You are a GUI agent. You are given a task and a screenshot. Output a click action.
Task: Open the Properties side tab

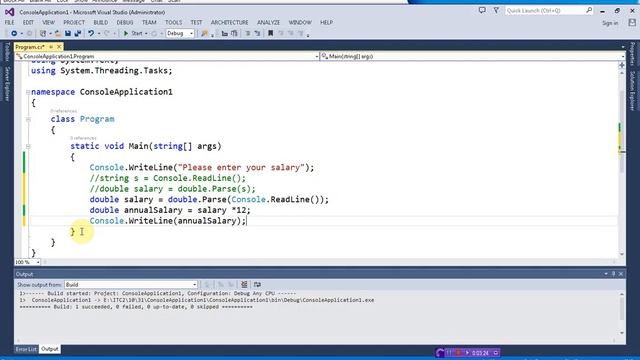pyautogui.click(x=632, y=53)
